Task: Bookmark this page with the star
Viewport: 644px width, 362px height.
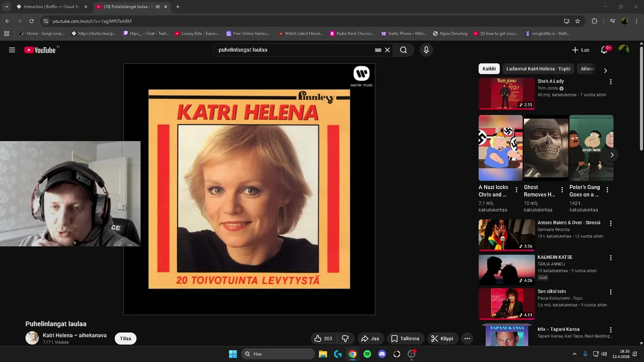Action: 578,21
